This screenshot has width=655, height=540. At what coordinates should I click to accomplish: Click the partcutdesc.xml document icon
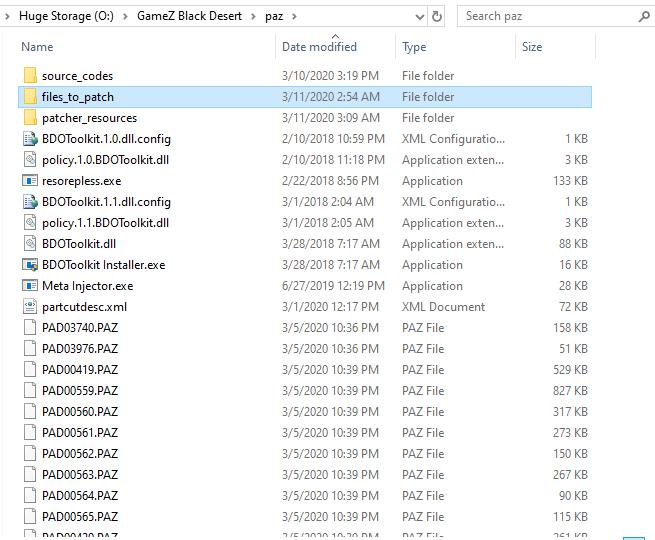point(30,307)
